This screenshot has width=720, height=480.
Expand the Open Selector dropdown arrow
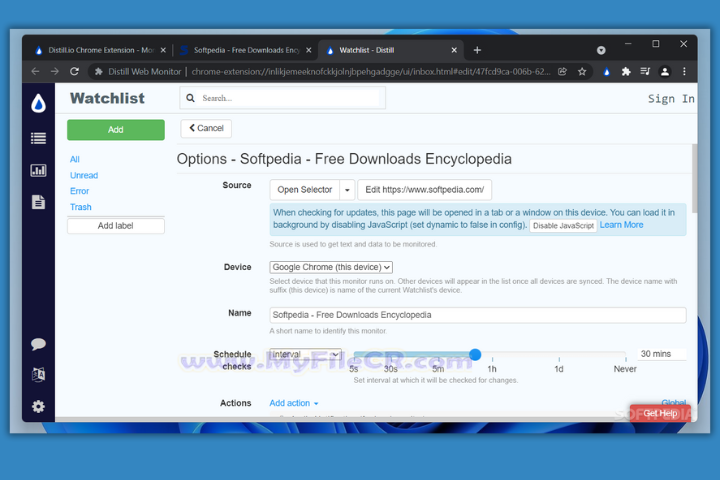pyautogui.click(x=347, y=190)
